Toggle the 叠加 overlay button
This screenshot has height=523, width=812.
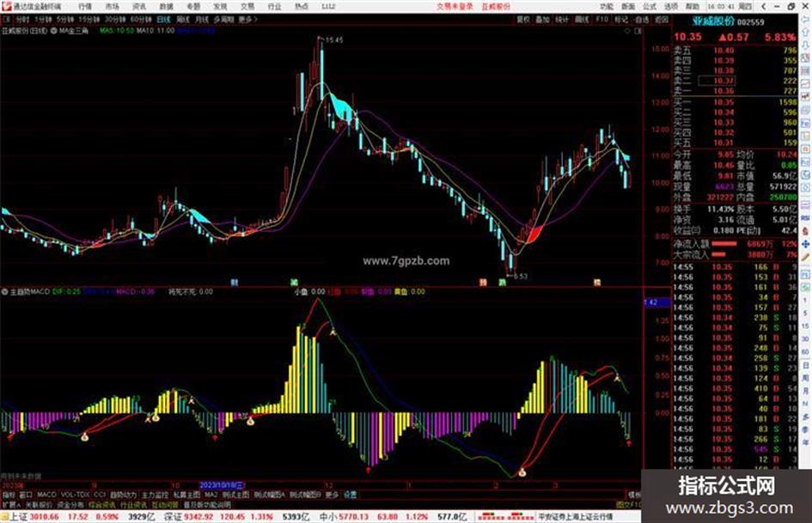pos(542,19)
